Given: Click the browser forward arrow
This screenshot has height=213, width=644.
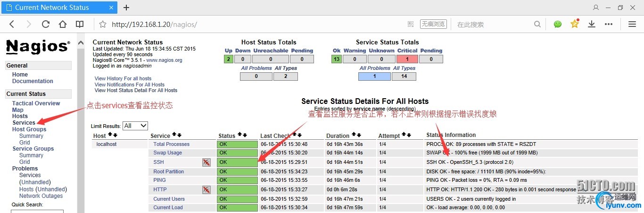Looking at the screenshot, I should pos(29,24).
